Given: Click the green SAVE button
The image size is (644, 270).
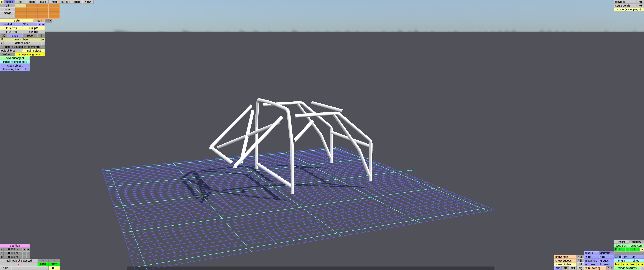Looking at the screenshot, I should pyautogui.click(x=54, y=264).
